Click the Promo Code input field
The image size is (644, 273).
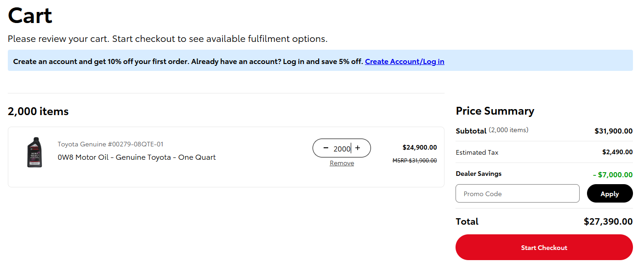tap(518, 193)
